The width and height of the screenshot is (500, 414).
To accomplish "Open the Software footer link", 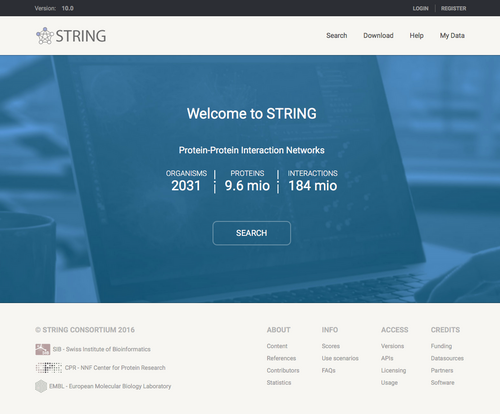I will 442,383.
